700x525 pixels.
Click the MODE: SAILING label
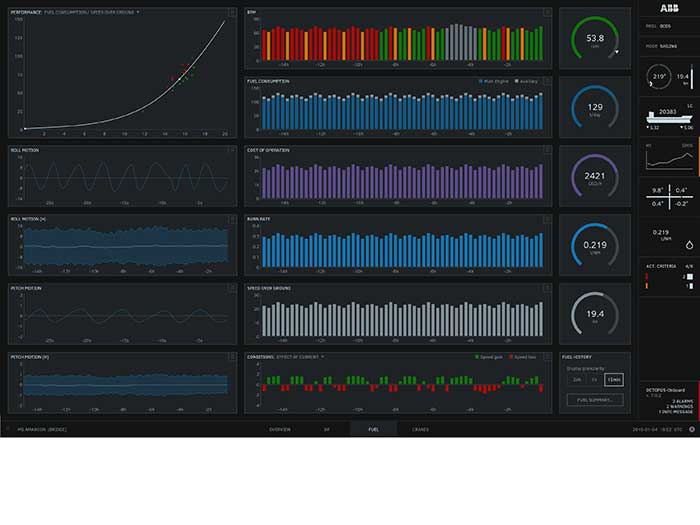point(662,46)
